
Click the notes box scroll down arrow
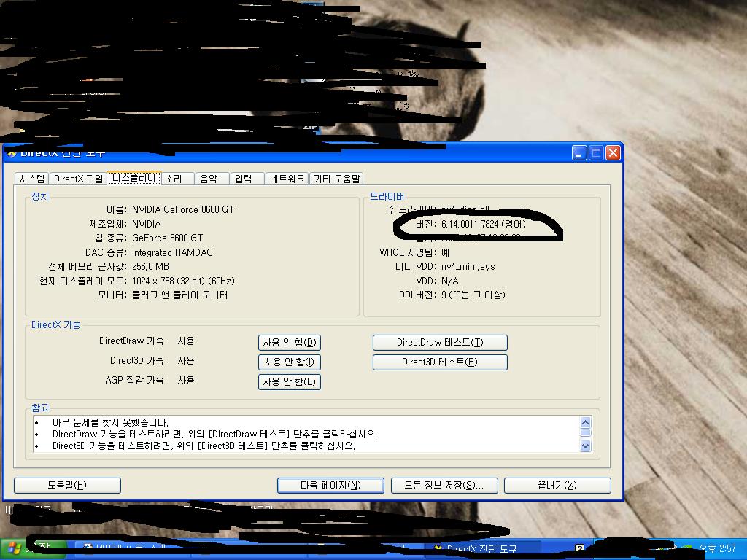(x=586, y=446)
